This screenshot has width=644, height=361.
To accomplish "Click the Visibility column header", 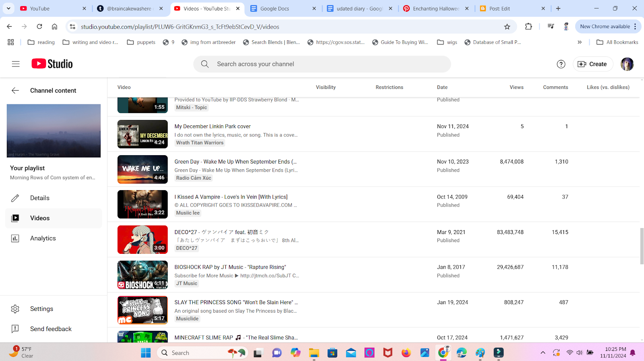I will [x=326, y=87].
